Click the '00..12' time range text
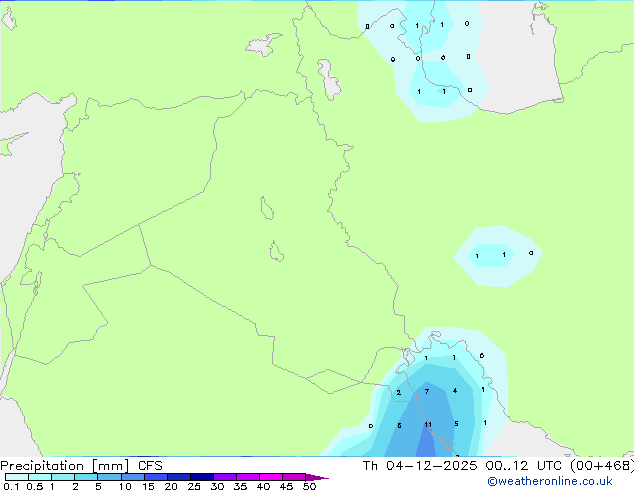The height and width of the screenshot is (490, 634). pyautogui.click(x=507, y=466)
